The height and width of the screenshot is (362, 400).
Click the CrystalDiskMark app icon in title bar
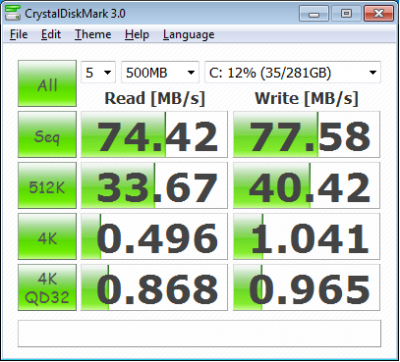[x=13, y=13]
